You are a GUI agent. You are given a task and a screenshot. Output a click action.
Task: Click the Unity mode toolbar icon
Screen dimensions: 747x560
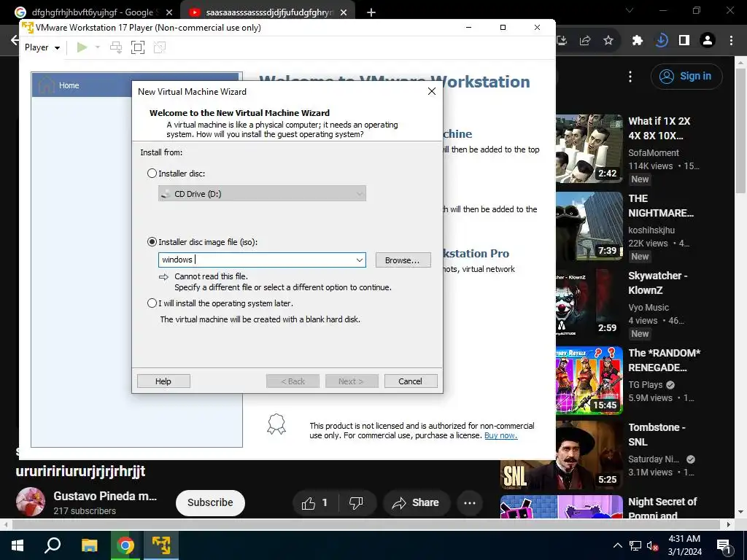pyautogui.click(x=160, y=47)
